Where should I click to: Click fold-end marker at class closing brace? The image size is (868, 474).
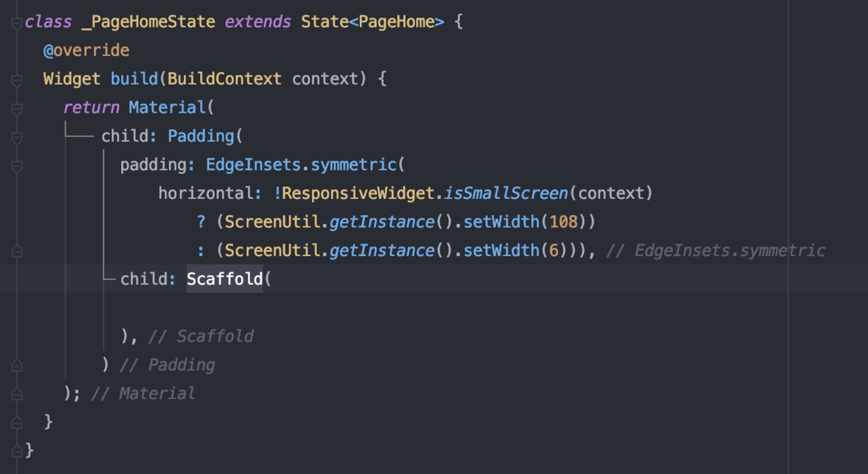click(17, 450)
